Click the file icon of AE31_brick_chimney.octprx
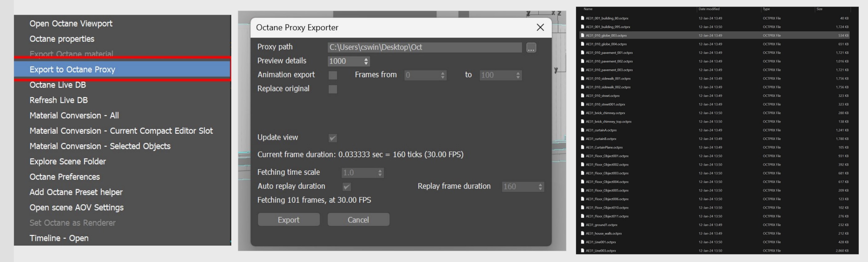 coord(583,113)
